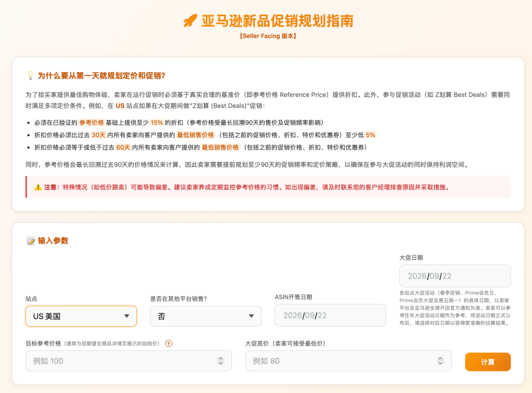Click the page title 亚马逊新品促销规划指南
Image resolution: width=532 pixels, height=393 pixels.
277,21
